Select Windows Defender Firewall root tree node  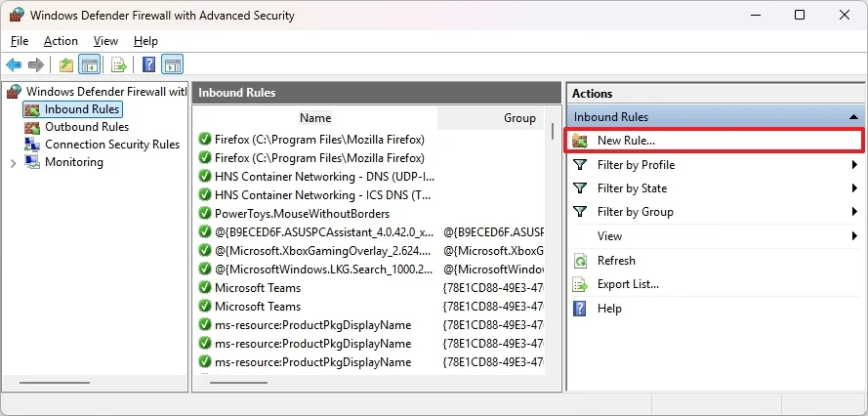pos(106,92)
